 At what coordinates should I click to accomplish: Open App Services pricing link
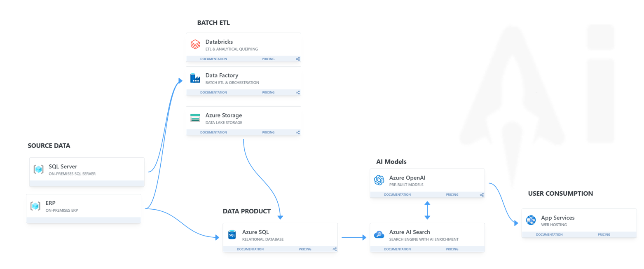(604, 234)
